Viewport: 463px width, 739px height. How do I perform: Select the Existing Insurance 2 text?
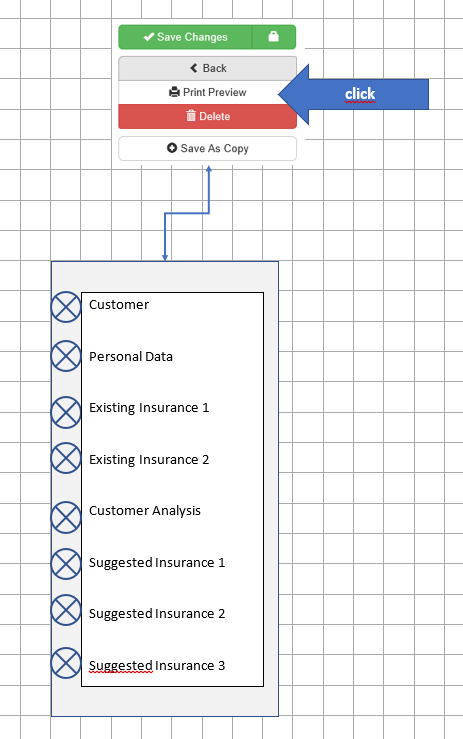[x=149, y=460]
